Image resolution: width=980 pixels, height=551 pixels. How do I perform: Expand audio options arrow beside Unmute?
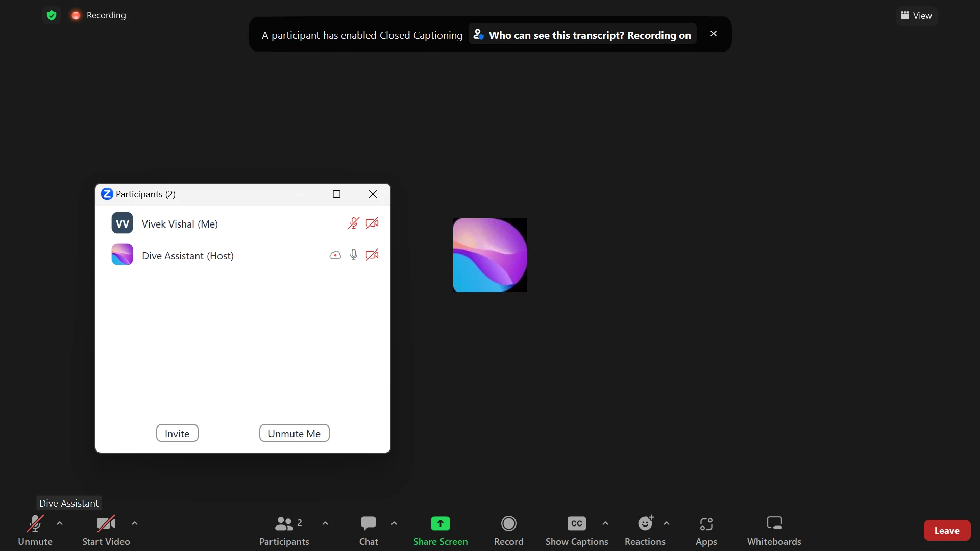pos(60,523)
